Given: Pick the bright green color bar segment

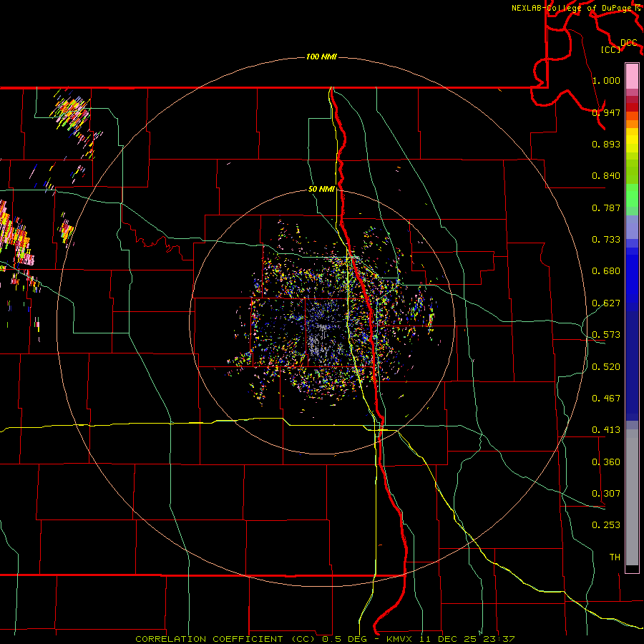Looking at the screenshot, I should point(632,195).
